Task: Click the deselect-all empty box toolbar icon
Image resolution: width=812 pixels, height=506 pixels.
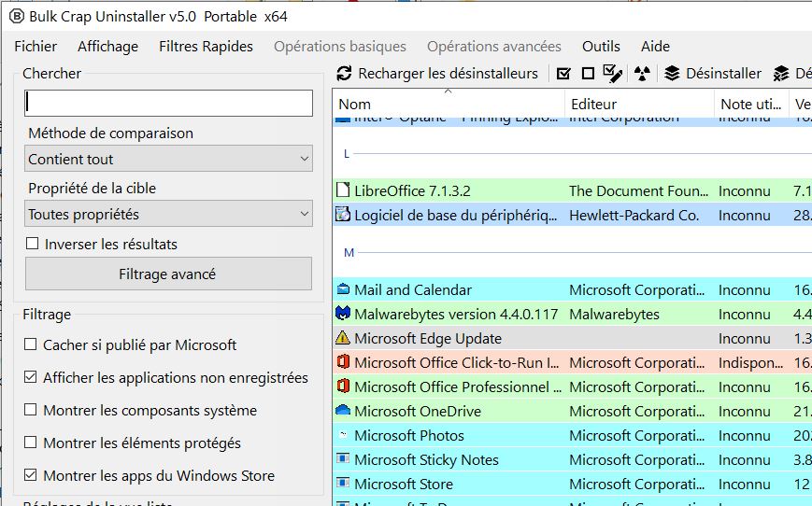Action: pyautogui.click(x=588, y=74)
